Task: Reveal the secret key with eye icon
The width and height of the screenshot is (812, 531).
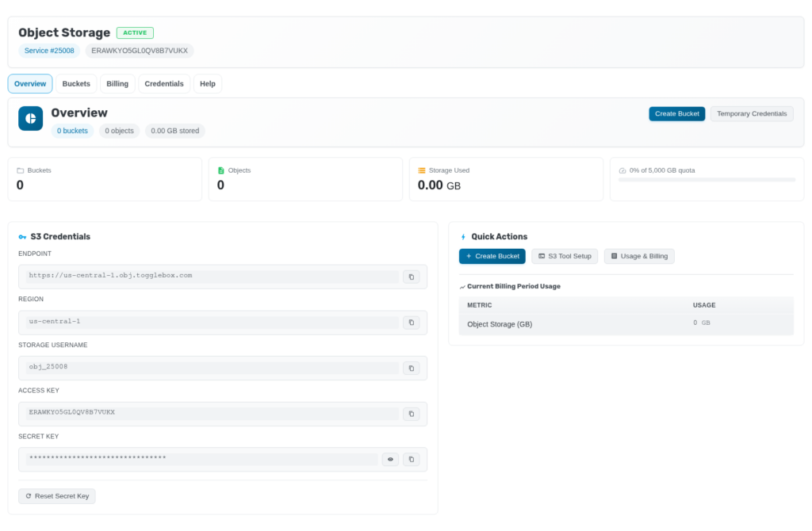Action: pyautogui.click(x=390, y=459)
